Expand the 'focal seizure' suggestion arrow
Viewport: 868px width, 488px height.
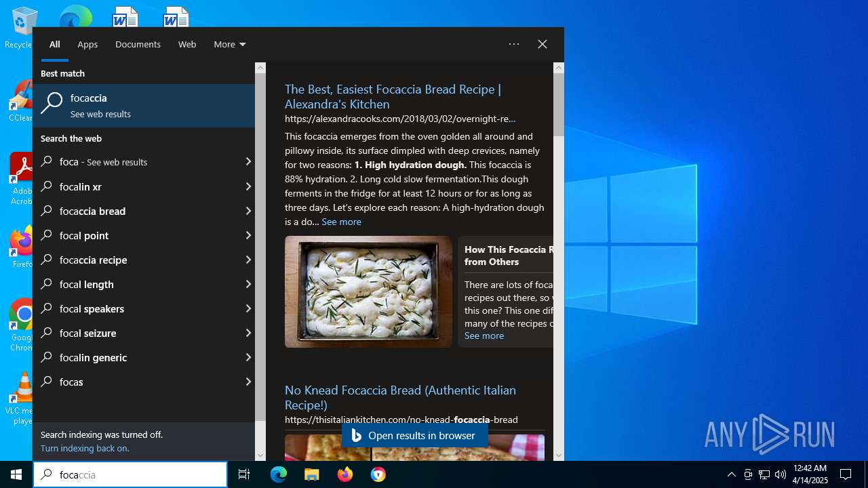click(x=248, y=333)
